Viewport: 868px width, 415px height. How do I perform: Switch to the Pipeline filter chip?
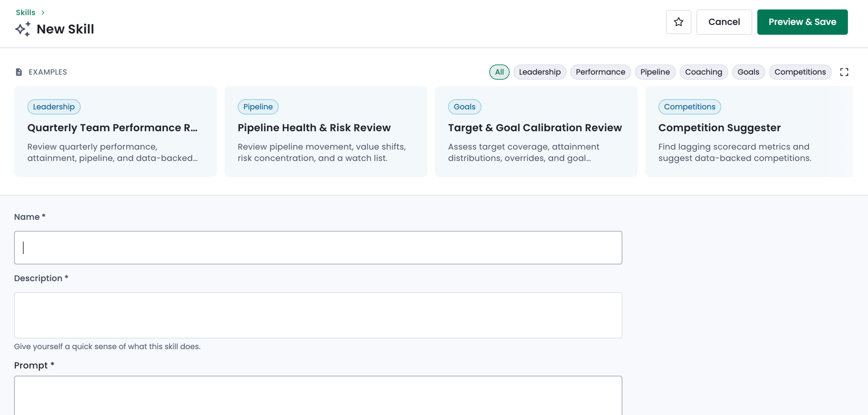655,72
